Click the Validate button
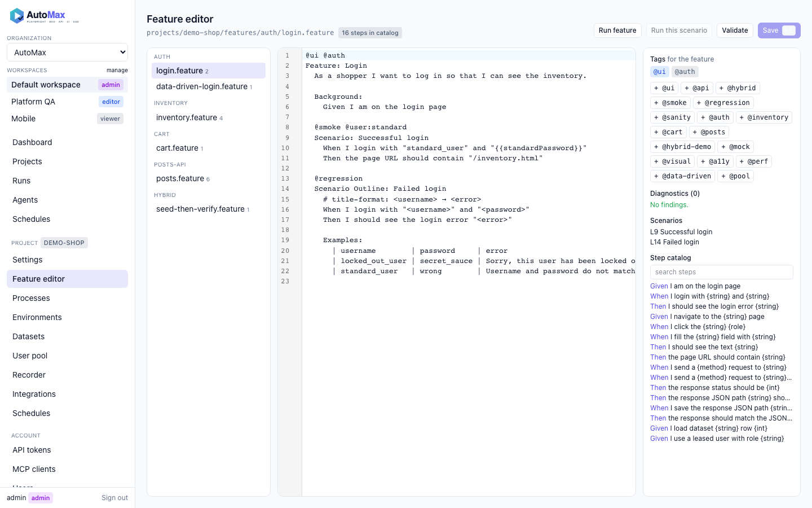The height and width of the screenshot is (508, 812). pos(735,30)
